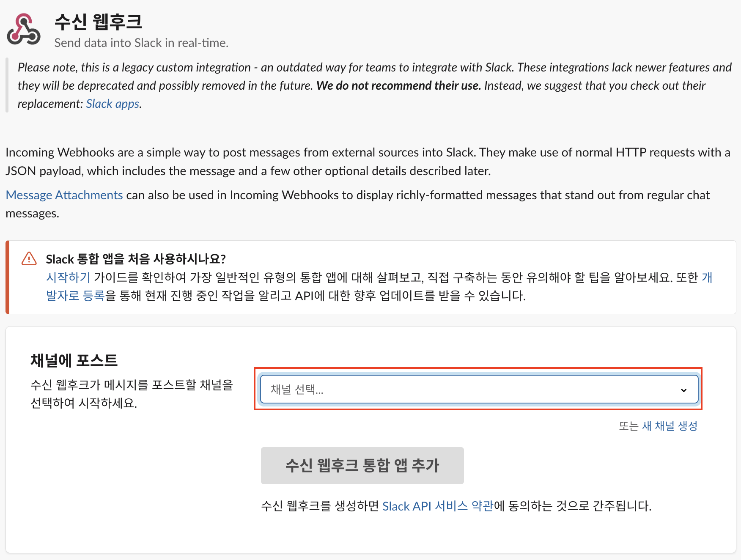Viewport: 741px width, 560px height.
Task: Click the orange warning panel border
Action: point(7,277)
